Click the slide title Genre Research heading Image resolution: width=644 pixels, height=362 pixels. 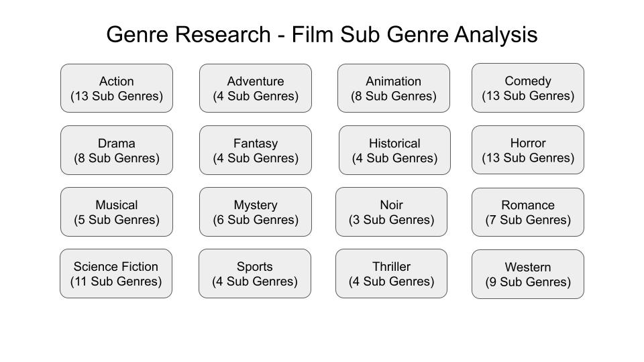188,35
